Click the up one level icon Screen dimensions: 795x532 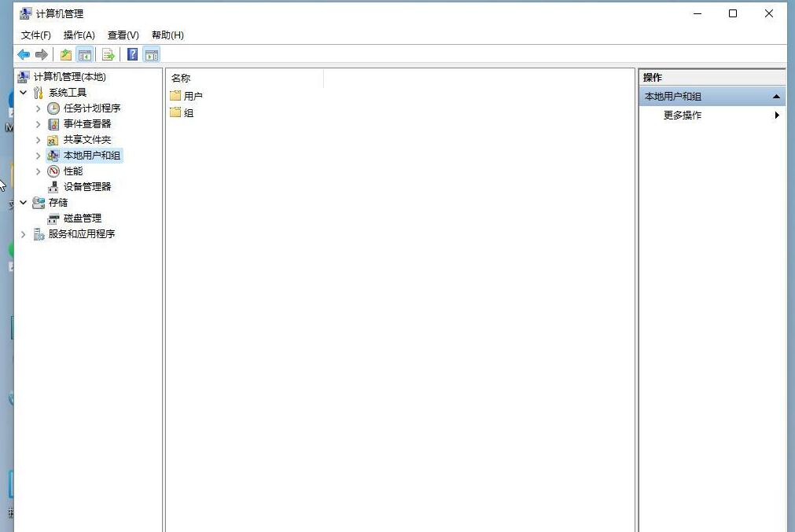pos(65,54)
